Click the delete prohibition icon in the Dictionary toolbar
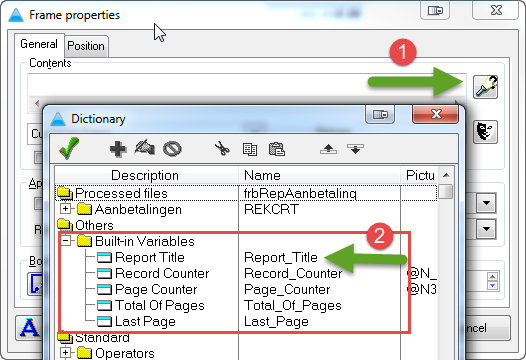 pos(172,149)
